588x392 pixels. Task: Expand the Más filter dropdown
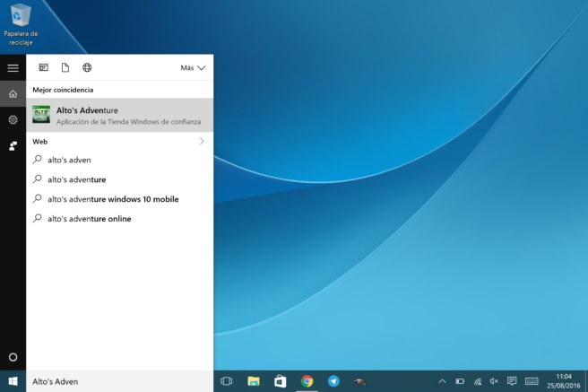[193, 68]
